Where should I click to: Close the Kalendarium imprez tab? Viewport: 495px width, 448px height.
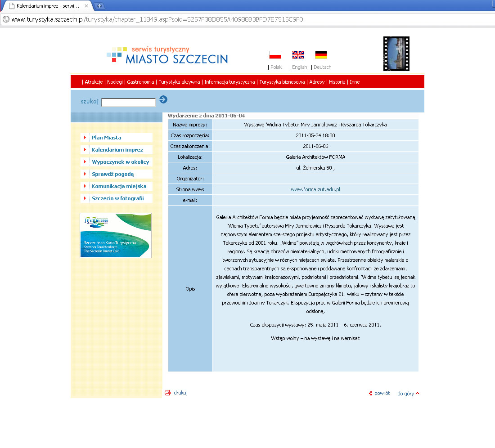pos(86,6)
